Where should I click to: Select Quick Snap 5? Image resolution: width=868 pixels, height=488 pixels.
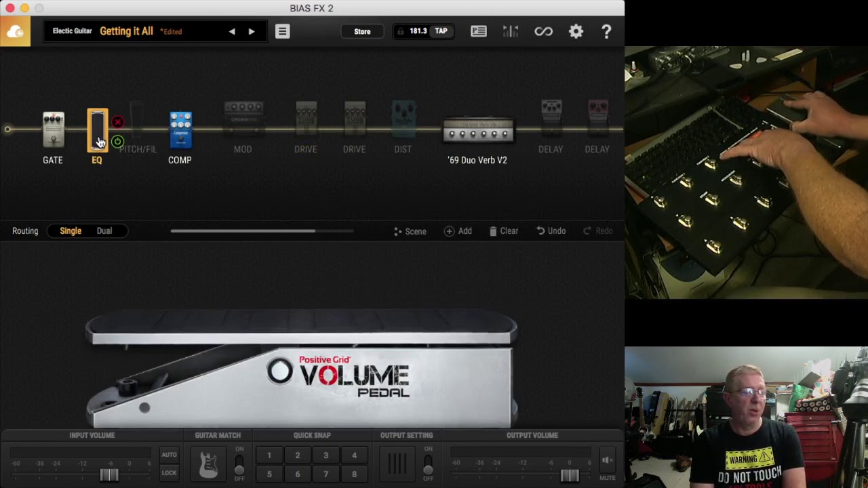[x=269, y=474]
